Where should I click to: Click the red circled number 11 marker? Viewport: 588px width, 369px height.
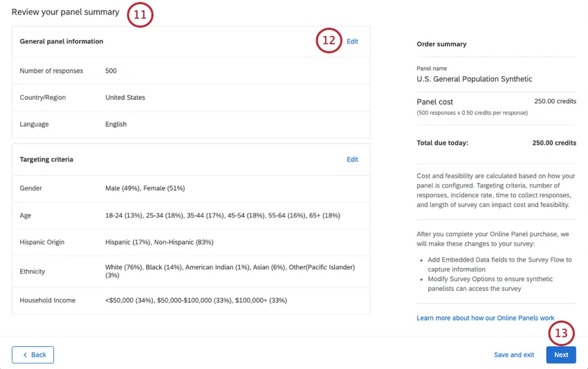[140, 15]
